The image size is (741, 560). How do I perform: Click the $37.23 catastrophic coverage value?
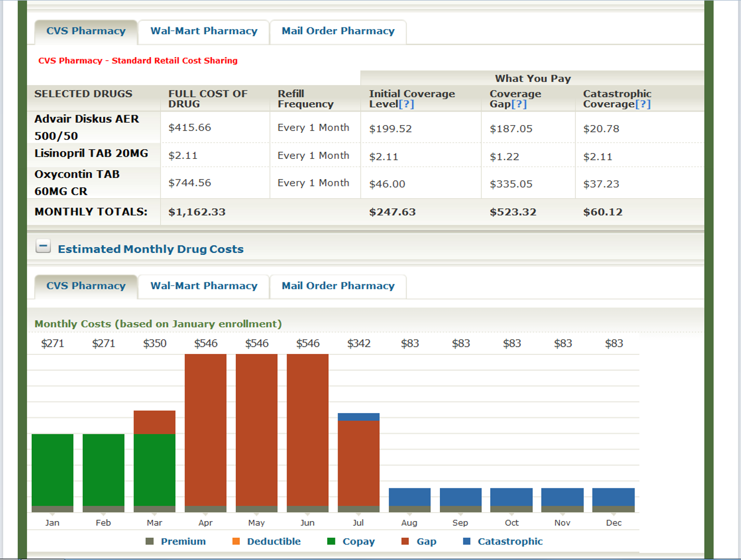point(601,184)
